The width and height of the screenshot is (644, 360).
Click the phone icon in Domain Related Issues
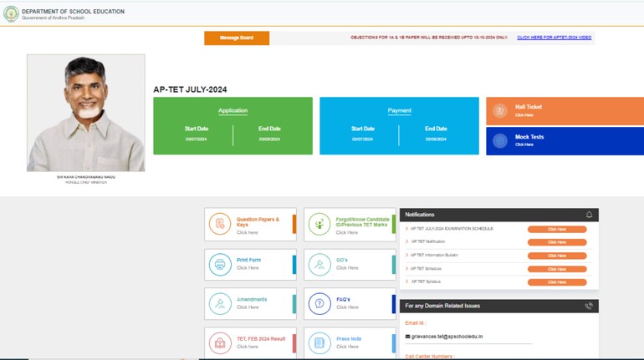coord(589,306)
